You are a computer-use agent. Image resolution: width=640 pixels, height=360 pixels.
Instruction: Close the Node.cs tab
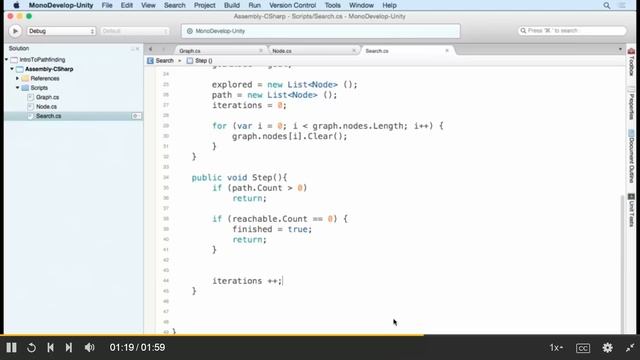point(354,51)
